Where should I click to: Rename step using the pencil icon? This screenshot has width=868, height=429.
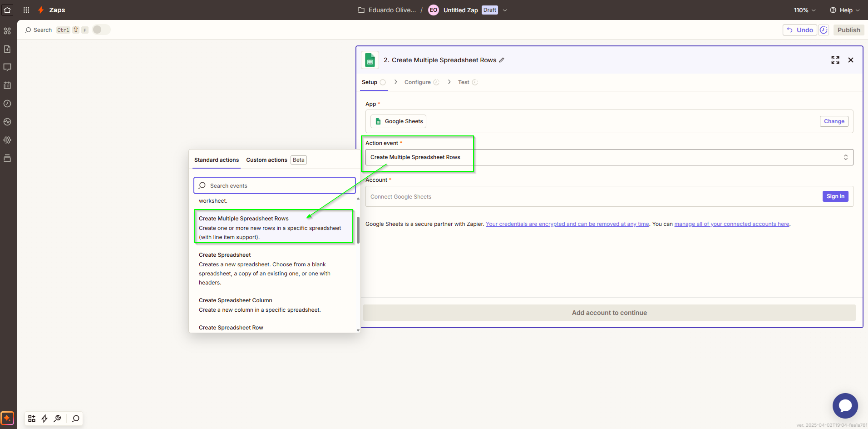coord(502,60)
